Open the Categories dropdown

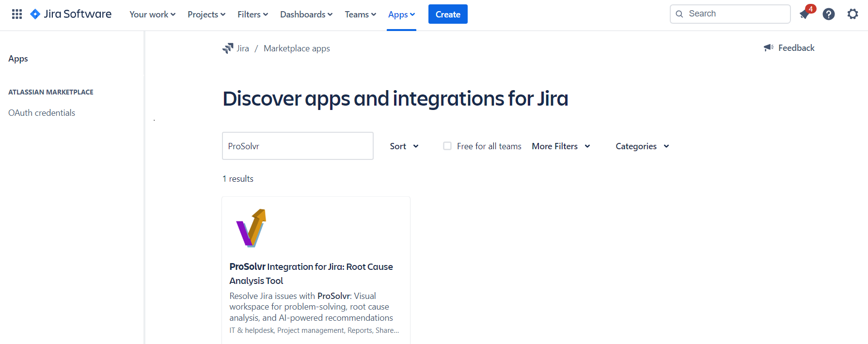642,146
